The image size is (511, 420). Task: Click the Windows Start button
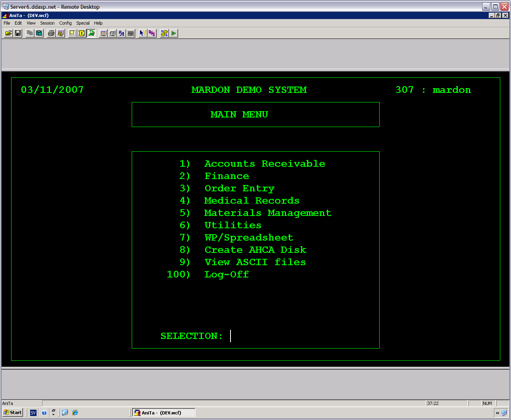click(x=13, y=412)
